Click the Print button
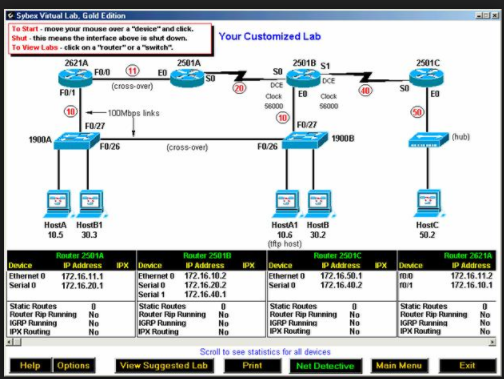Screen dimensions: 504x379 coord(252,366)
